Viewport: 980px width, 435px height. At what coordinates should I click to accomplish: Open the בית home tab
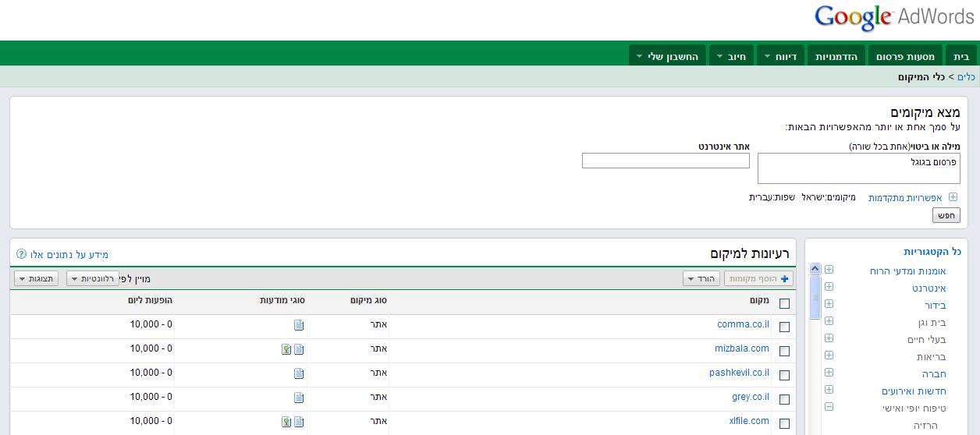(961, 56)
